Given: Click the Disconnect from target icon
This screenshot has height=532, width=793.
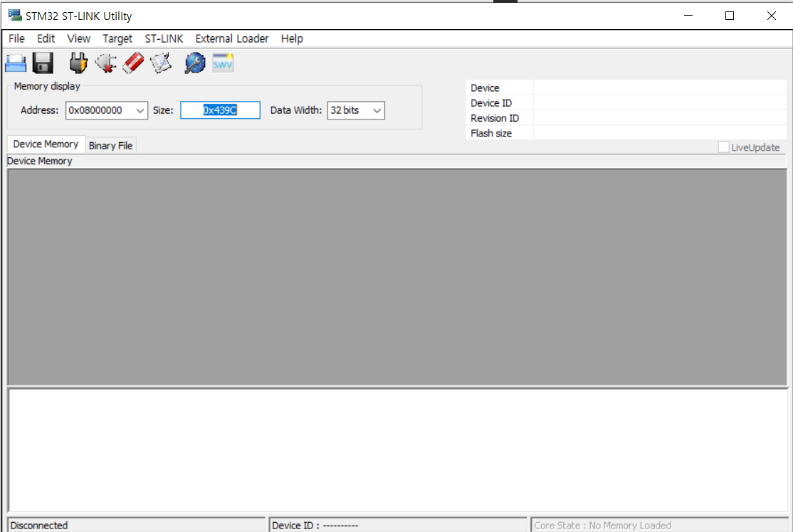Looking at the screenshot, I should (x=105, y=64).
